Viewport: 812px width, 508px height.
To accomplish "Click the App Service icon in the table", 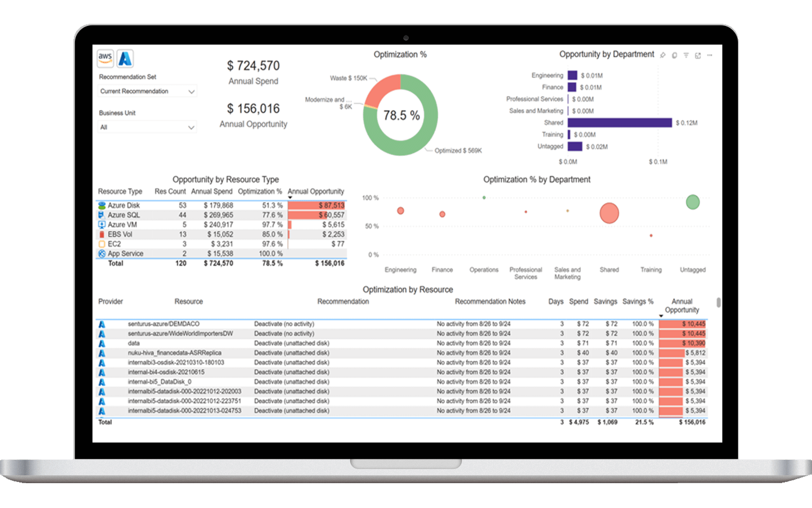I will (x=101, y=253).
